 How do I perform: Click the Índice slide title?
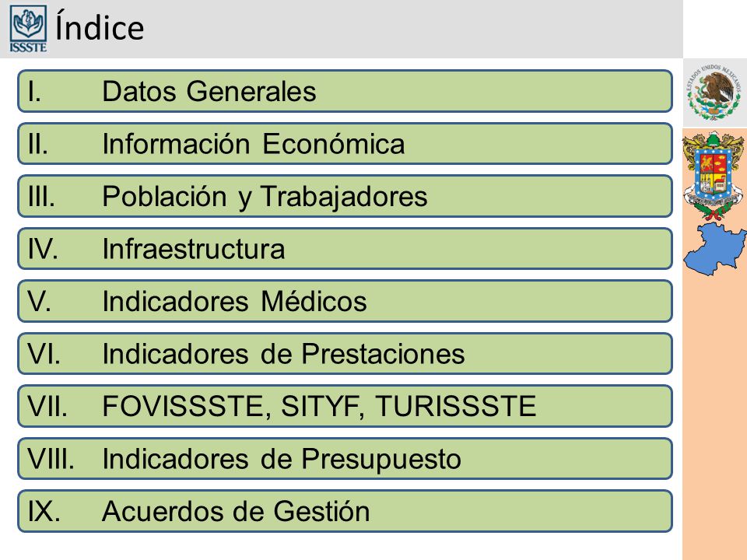100,27
